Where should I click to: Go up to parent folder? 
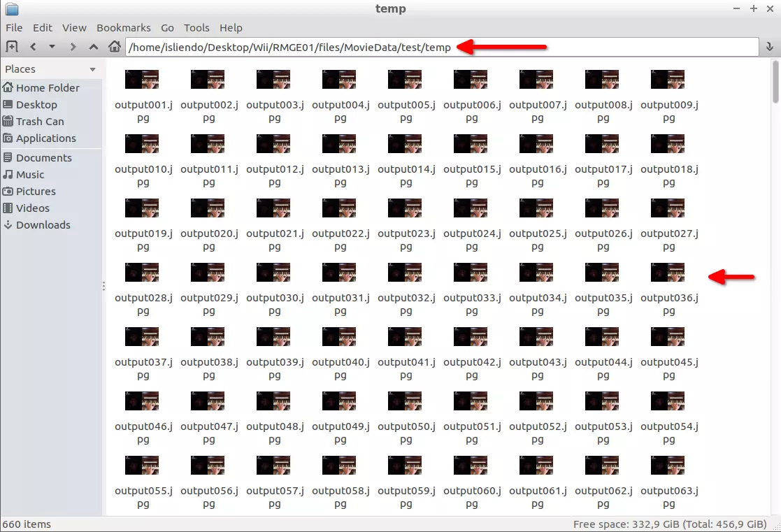pos(93,47)
